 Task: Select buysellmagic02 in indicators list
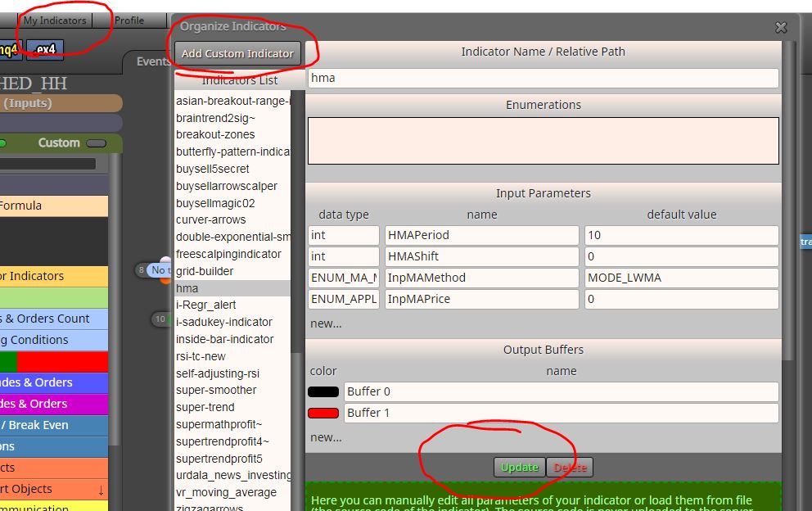(x=232, y=203)
